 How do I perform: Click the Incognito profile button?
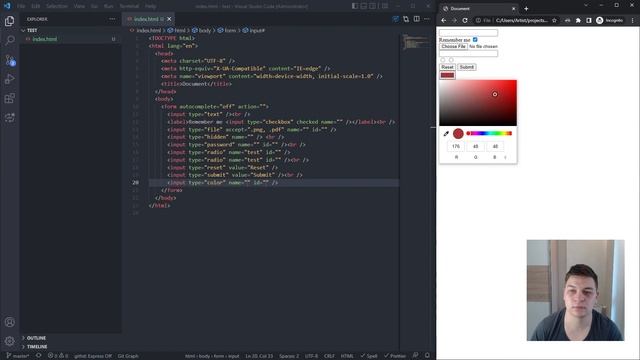pyautogui.click(x=610, y=20)
